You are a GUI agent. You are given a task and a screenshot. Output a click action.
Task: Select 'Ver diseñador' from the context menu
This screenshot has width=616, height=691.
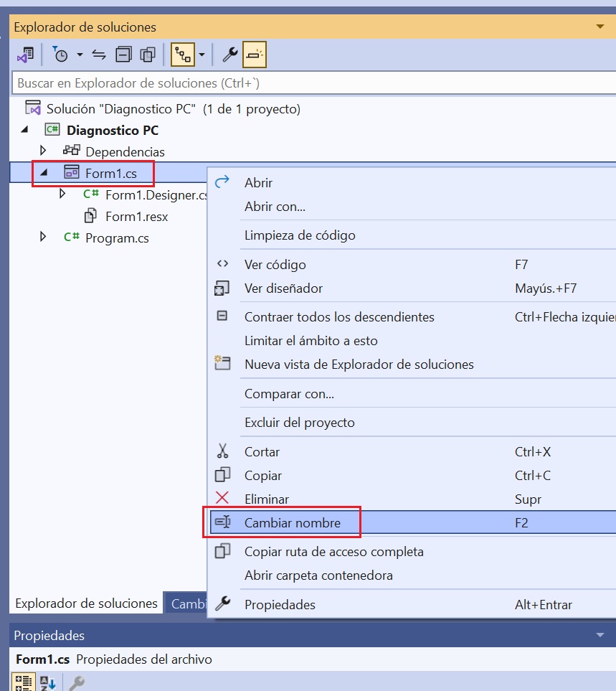click(x=283, y=288)
